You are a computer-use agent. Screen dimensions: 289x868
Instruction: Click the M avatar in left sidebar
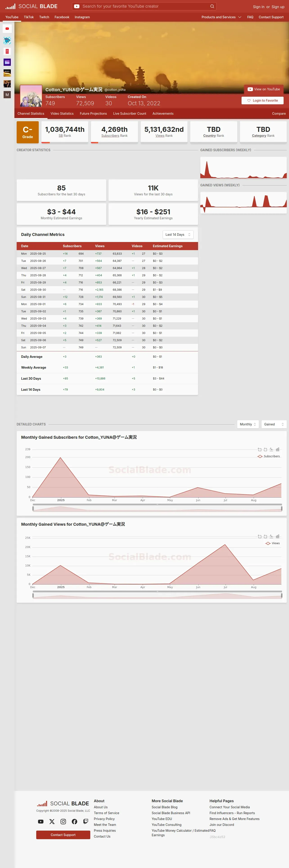tap(7, 95)
